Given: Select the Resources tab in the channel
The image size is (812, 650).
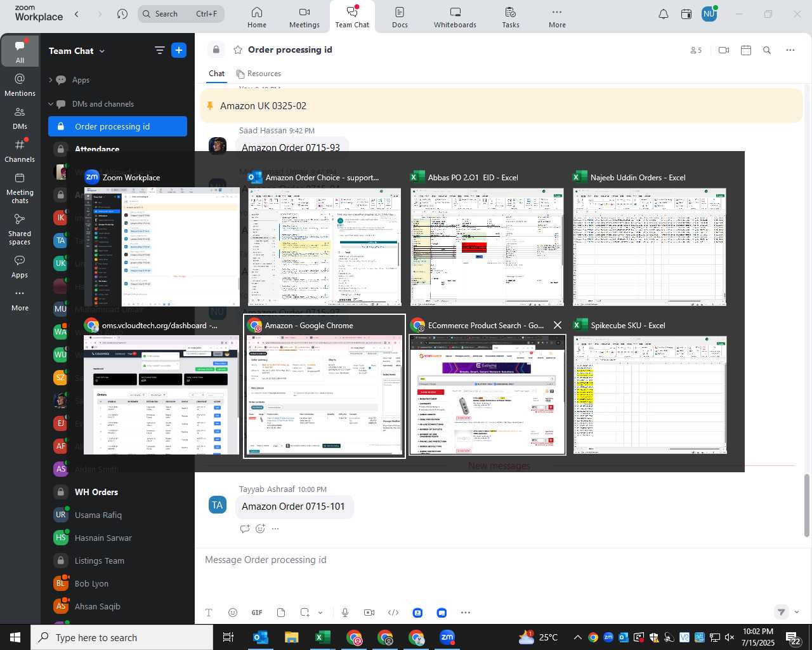Looking at the screenshot, I should pyautogui.click(x=258, y=74).
